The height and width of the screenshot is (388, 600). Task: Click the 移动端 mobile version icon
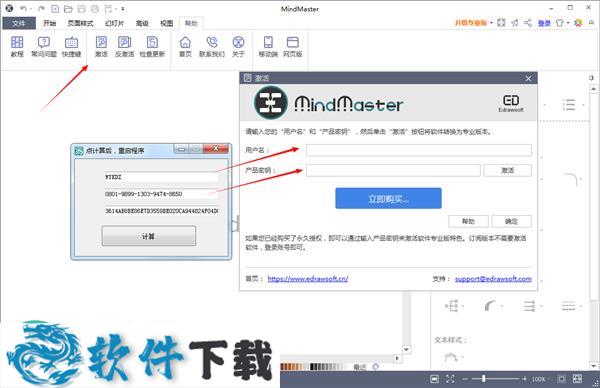point(268,46)
